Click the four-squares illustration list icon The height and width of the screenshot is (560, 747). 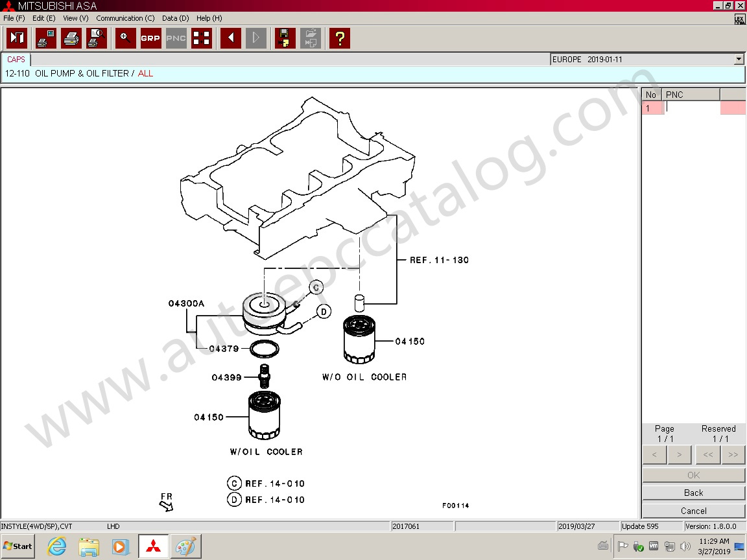201,38
